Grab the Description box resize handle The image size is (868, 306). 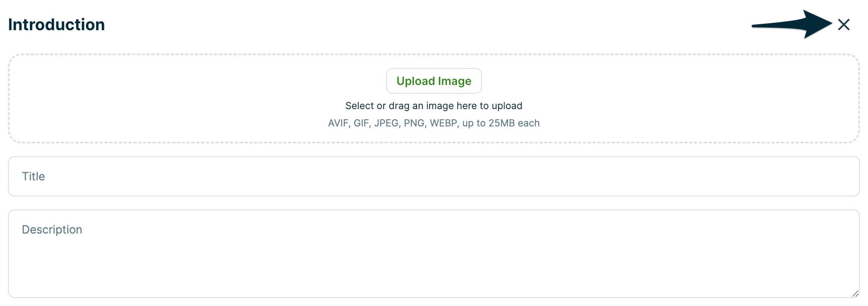tap(855, 294)
